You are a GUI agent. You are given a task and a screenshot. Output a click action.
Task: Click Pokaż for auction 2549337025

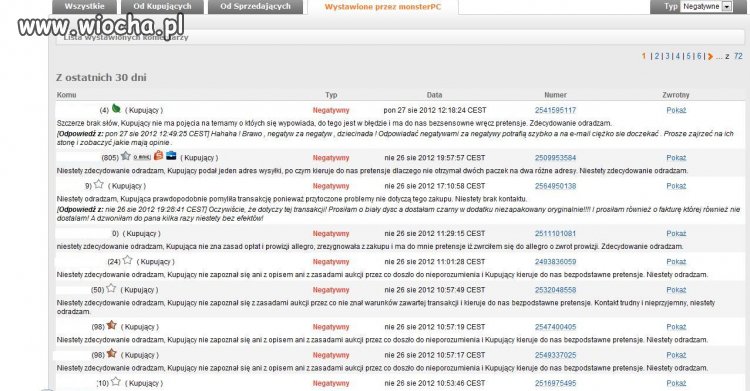[x=676, y=356]
